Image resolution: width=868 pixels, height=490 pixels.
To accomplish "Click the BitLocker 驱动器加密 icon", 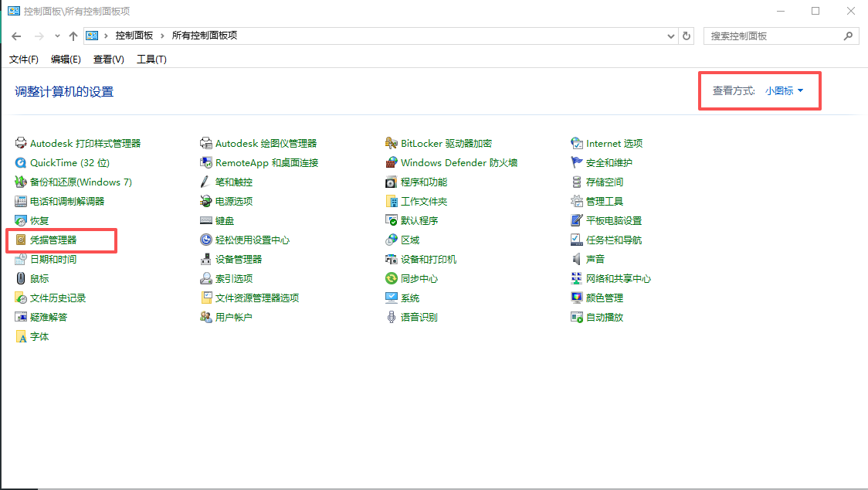I will click(x=392, y=143).
